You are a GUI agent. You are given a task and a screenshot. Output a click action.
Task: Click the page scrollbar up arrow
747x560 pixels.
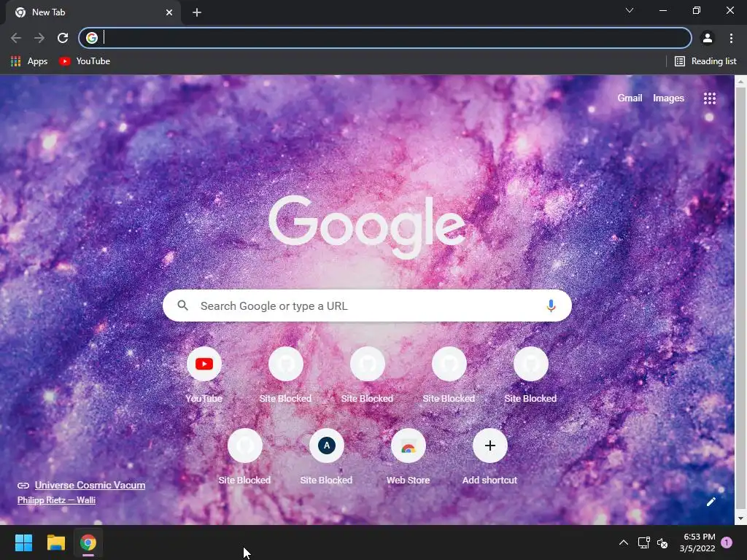tap(741, 82)
